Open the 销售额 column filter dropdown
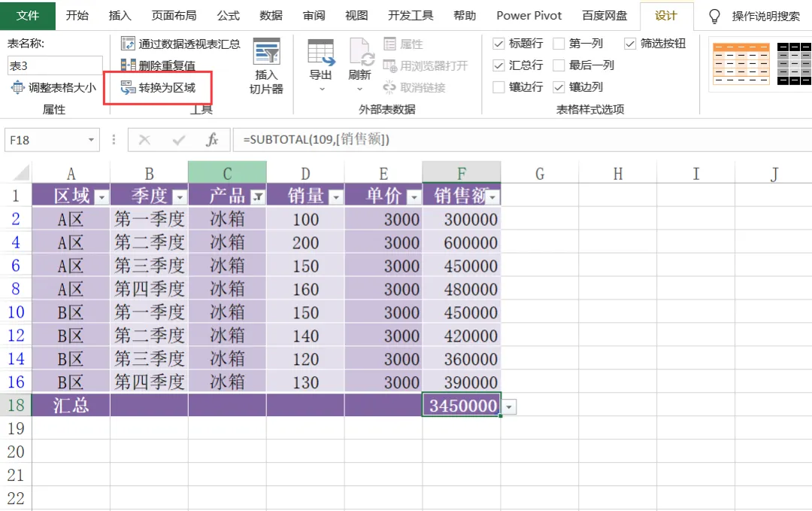Screen dimensions: 812x511 pos(493,197)
